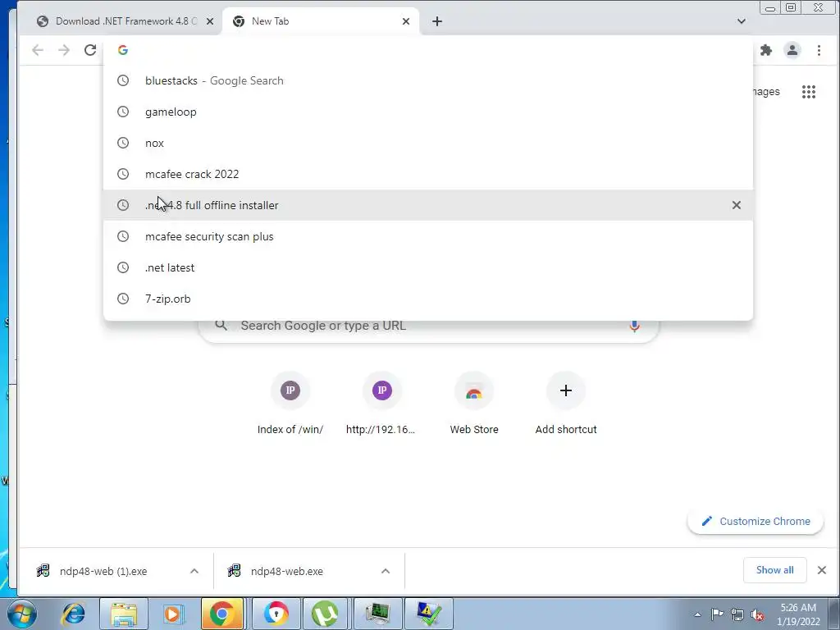Open the downloaded 'ndp48-web (1).exe' file
This screenshot has height=630, width=840.
pos(102,571)
